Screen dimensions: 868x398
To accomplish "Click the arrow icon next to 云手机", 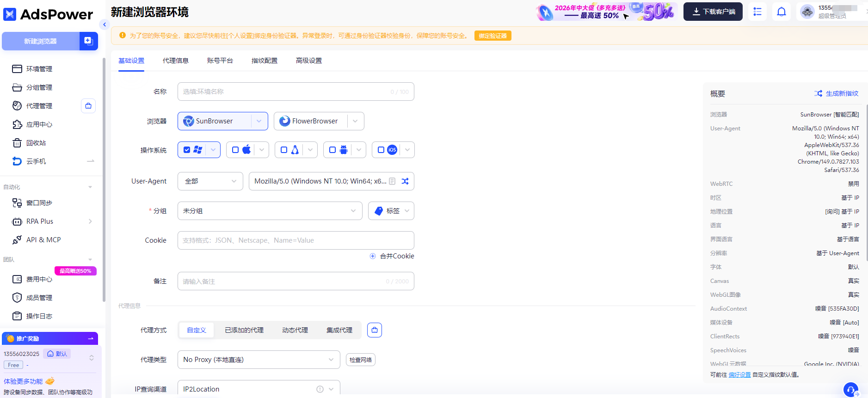I will 91,161.
